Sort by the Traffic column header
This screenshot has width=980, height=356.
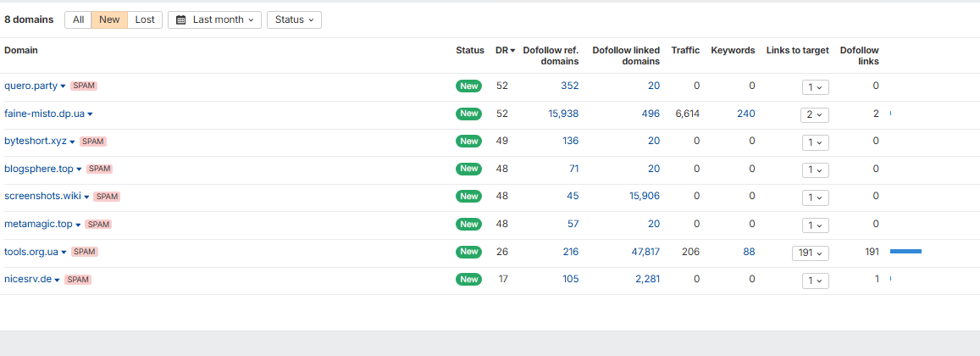(x=685, y=50)
